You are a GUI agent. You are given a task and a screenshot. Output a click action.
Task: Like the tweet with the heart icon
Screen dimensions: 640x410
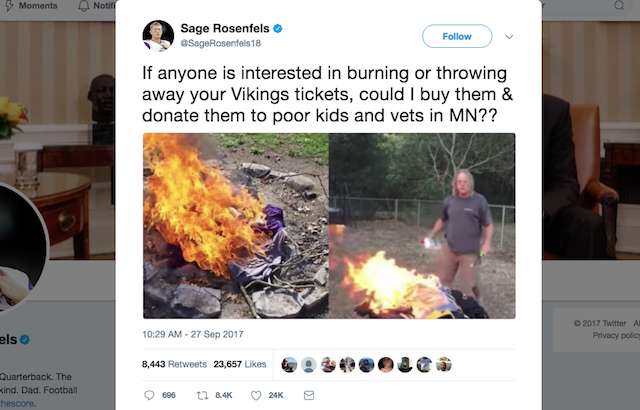pyautogui.click(x=256, y=395)
